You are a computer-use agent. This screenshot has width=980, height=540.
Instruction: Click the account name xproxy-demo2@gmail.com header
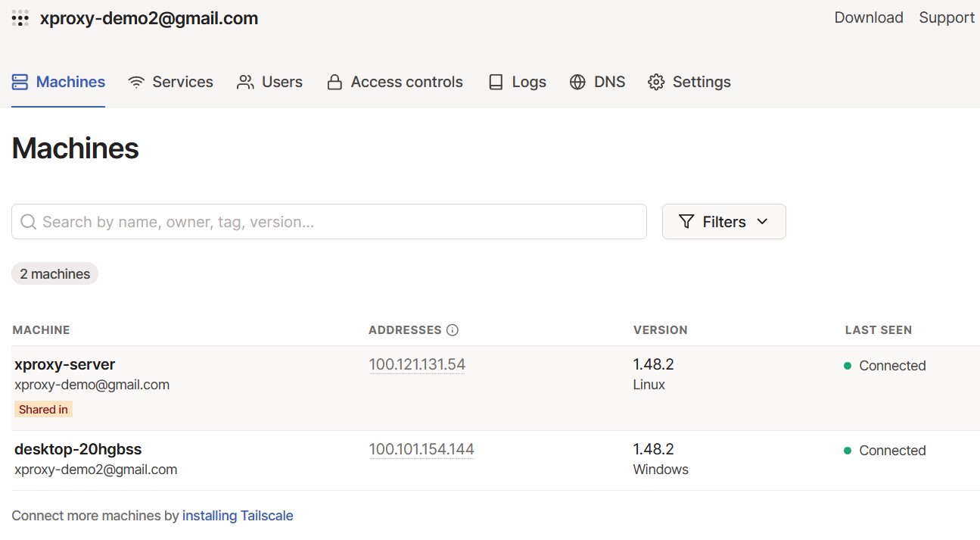[x=149, y=18]
